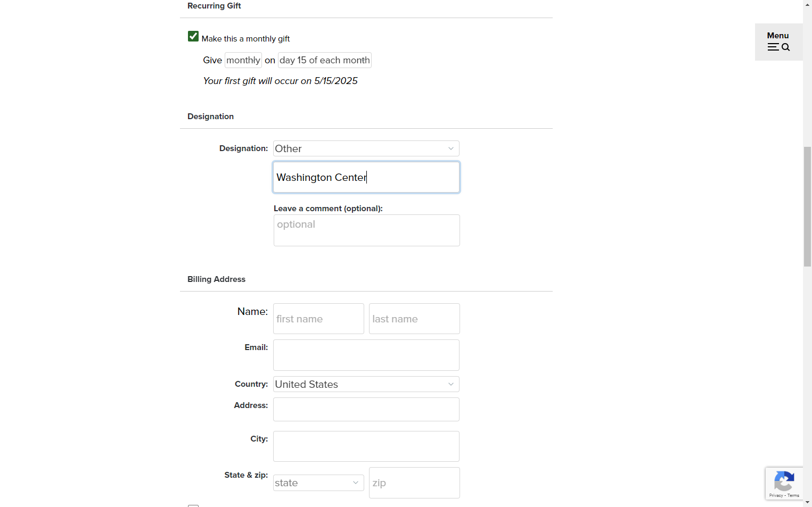Screen dimensions: 812x507
Task: Click the Billing Address heading
Action: [216, 279]
